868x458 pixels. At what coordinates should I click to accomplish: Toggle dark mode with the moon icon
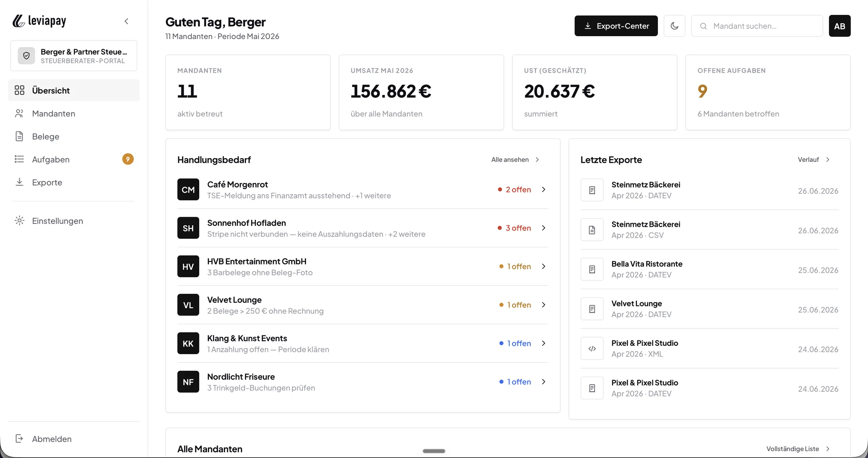coord(674,26)
